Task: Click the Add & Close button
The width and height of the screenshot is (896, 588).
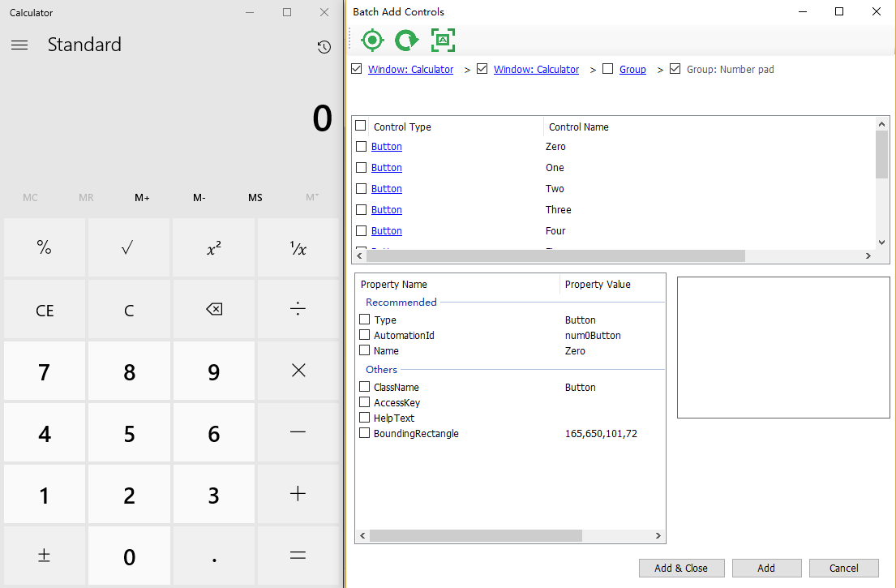Action: 681,568
